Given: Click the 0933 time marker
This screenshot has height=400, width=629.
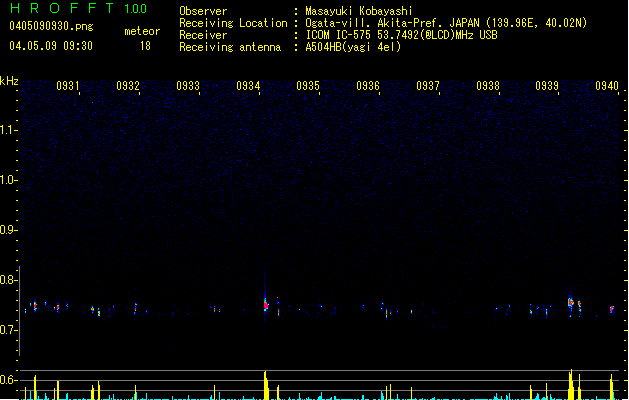Looking at the screenshot, I should 188,85.
